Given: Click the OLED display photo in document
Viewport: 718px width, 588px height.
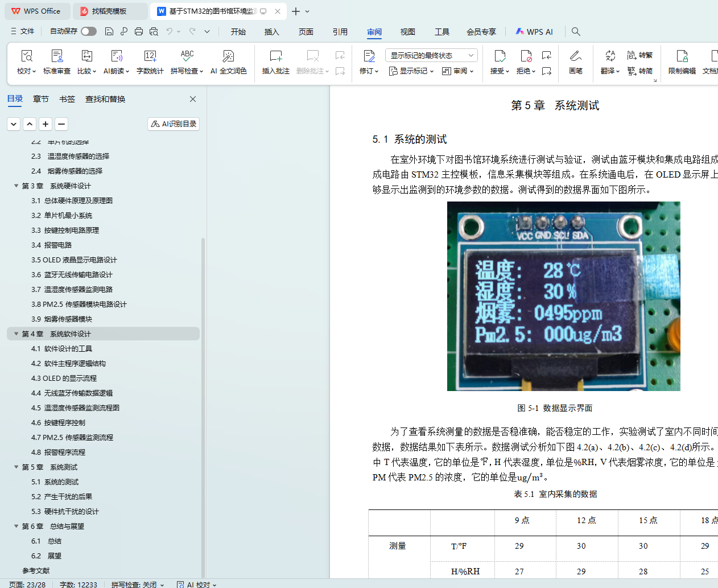Looking at the screenshot, I should tap(563, 296).
